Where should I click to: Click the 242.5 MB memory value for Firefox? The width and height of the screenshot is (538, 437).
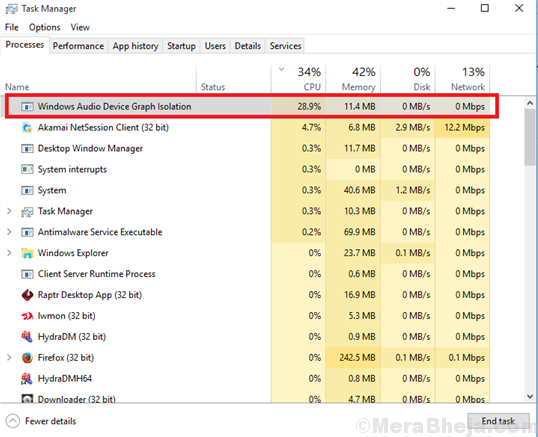pyautogui.click(x=357, y=358)
